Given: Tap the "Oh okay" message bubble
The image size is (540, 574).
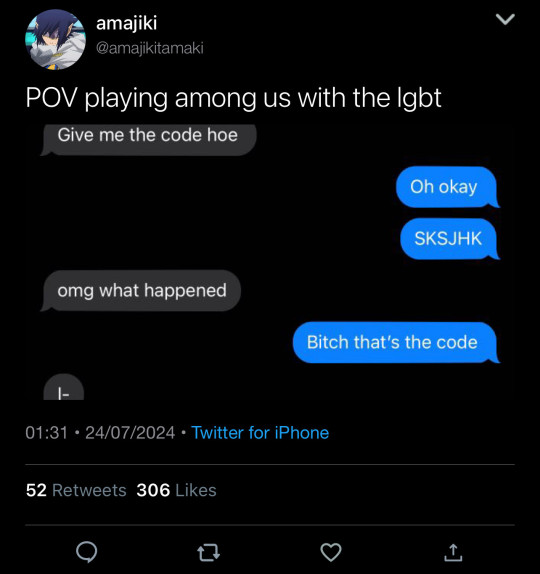Looking at the screenshot, I should (x=448, y=187).
